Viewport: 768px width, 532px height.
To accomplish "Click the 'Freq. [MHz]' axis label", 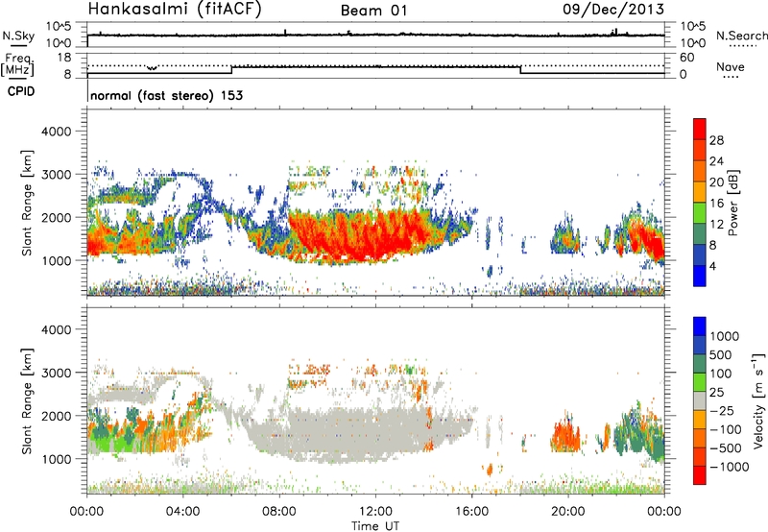I will pyautogui.click(x=17, y=65).
